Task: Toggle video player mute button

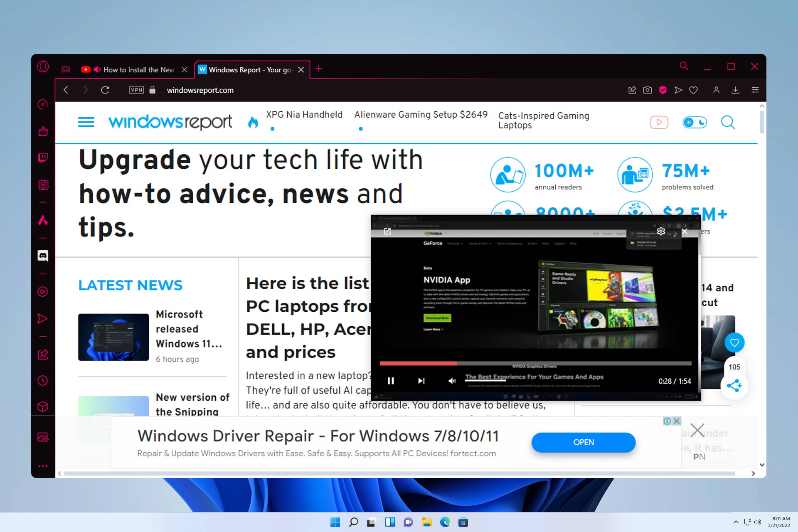Action: 453,381
